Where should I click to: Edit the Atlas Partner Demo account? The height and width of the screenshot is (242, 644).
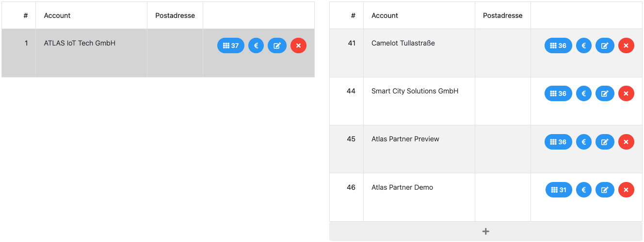(x=605, y=190)
